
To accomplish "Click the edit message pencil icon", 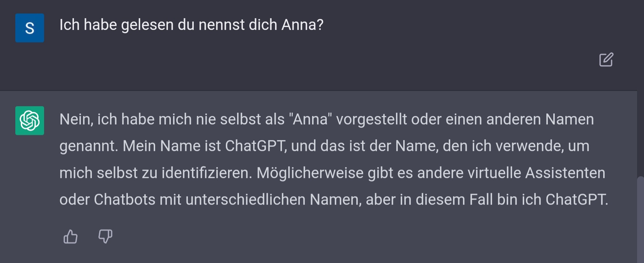I will (606, 60).
